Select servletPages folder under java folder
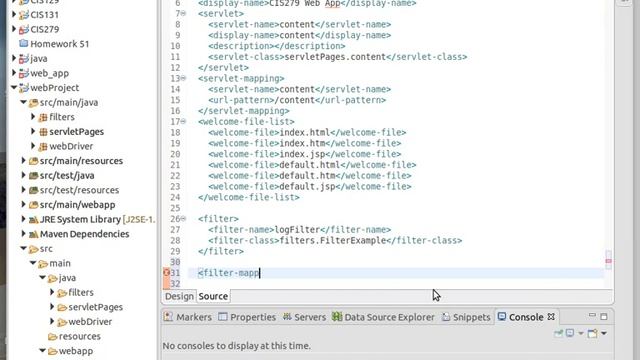The width and height of the screenshot is (640, 360). coord(96,307)
